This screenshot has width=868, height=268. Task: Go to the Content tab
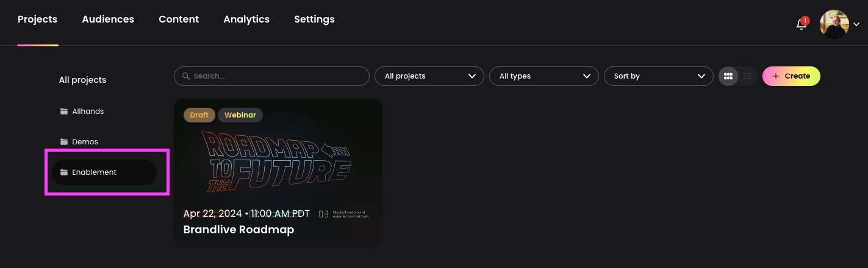click(179, 19)
